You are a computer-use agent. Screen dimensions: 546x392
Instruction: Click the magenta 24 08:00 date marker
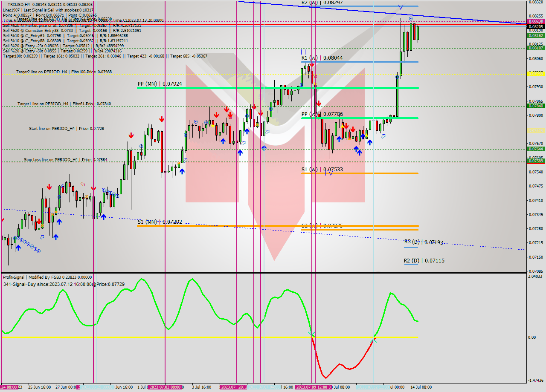(9, 387)
